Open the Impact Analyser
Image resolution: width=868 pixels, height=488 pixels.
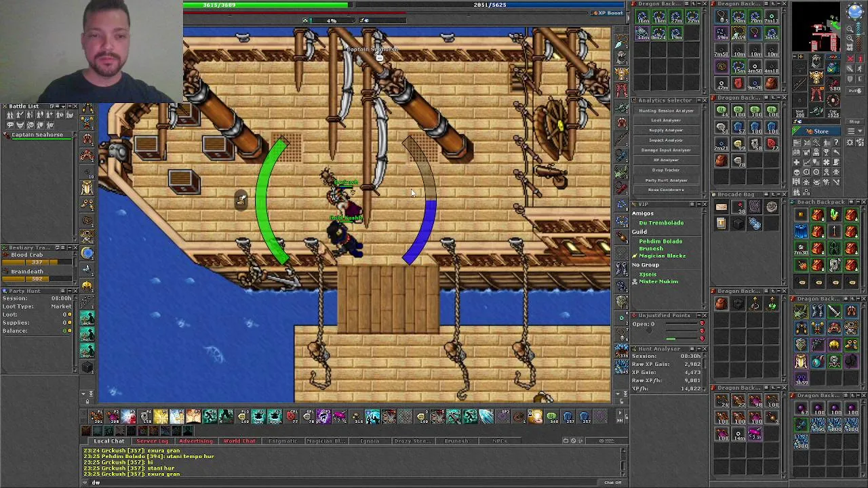667,140
